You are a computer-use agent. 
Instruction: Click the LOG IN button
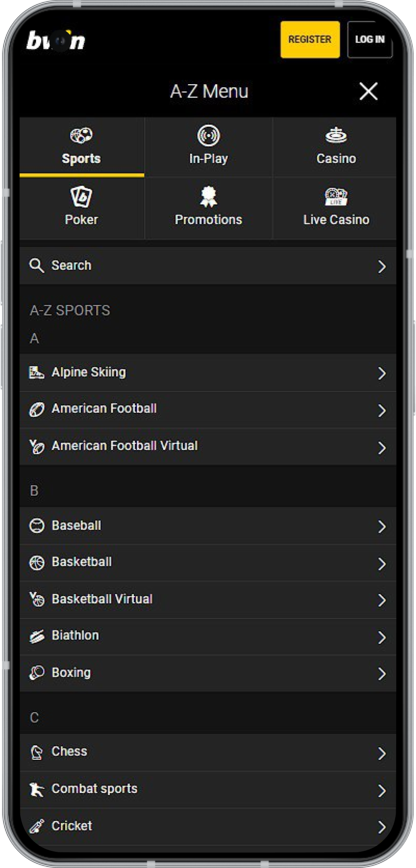[370, 40]
